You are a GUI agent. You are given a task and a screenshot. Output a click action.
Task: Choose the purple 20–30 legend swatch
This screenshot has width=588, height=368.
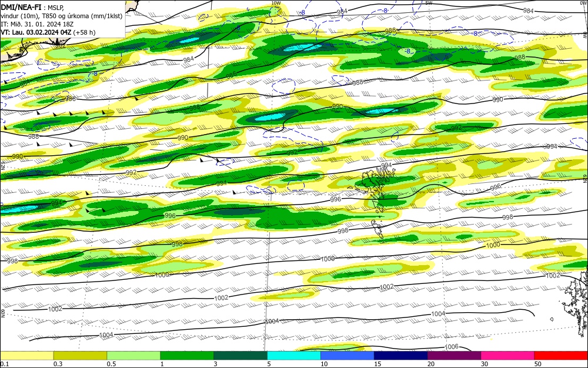point(454,356)
